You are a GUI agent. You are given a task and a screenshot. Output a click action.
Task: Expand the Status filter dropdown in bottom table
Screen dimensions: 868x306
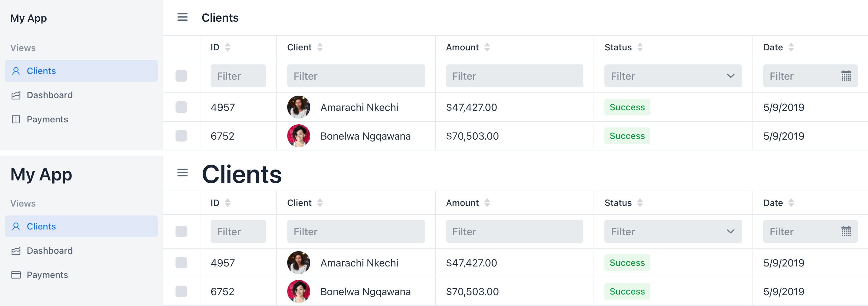point(673,231)
